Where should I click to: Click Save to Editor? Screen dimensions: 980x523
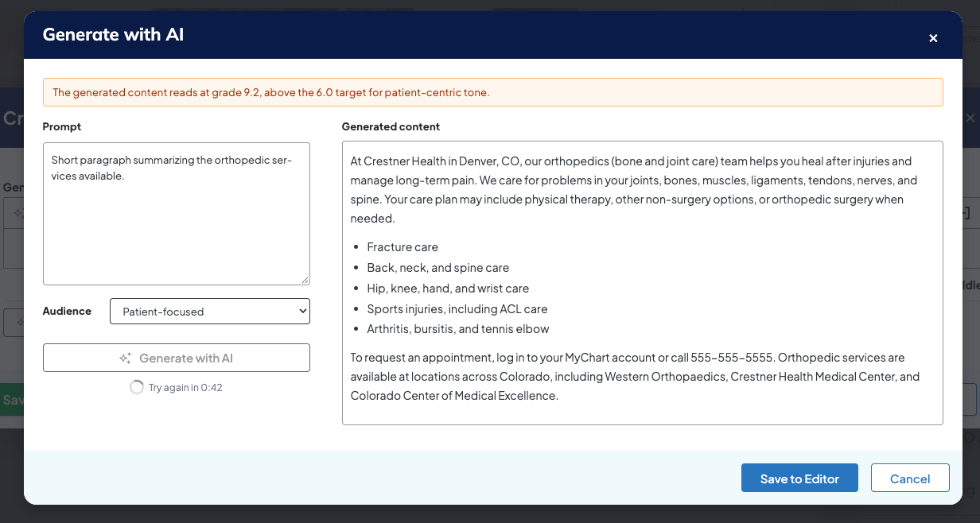(799, 478)
